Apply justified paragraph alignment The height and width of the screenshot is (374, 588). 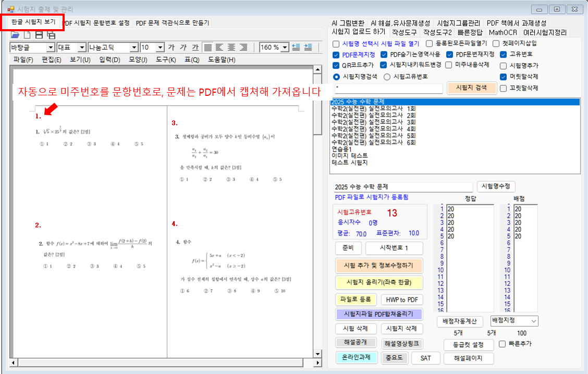(208, 47)
